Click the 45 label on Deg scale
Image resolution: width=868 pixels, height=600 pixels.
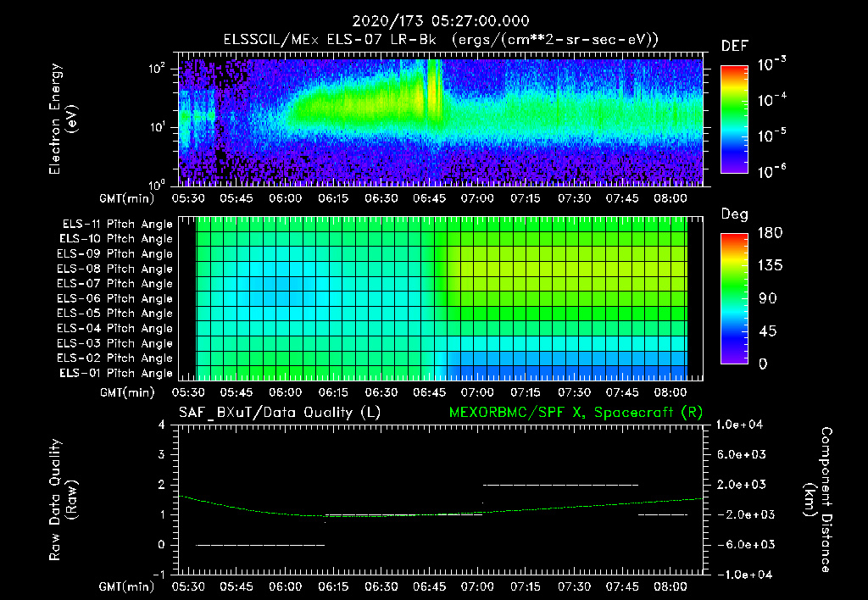(x=767, y=331)
